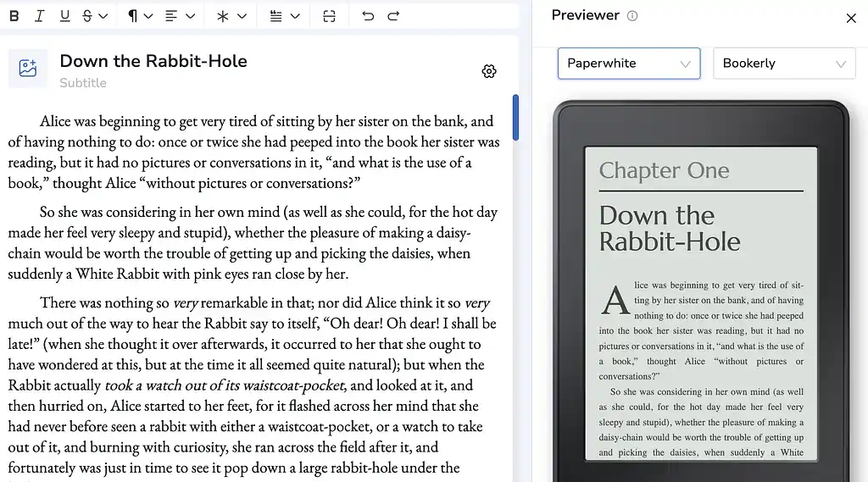The height and width of the screenshot is (482, 868).
Task: Click the list formatting icon
Action: click(275, 16)
